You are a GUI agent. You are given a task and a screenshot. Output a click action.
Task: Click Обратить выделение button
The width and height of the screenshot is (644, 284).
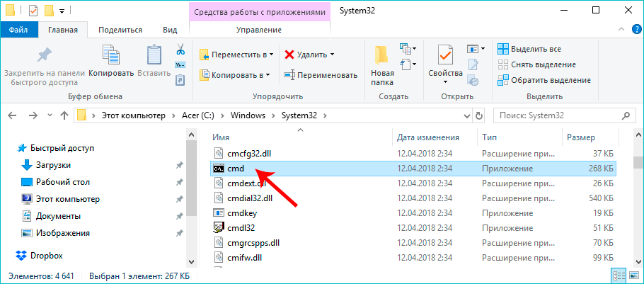544,80
